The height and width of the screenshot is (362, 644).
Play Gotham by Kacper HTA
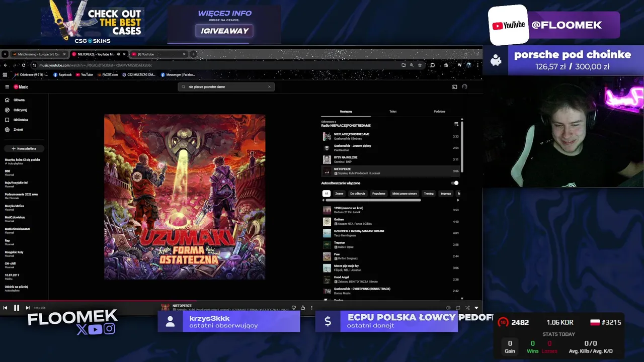coord(390,222)
